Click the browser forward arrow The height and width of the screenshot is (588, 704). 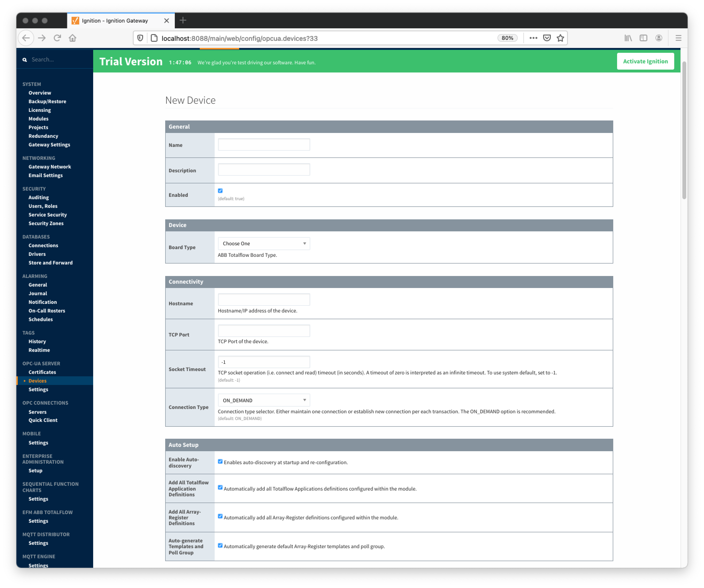point(42,38)
